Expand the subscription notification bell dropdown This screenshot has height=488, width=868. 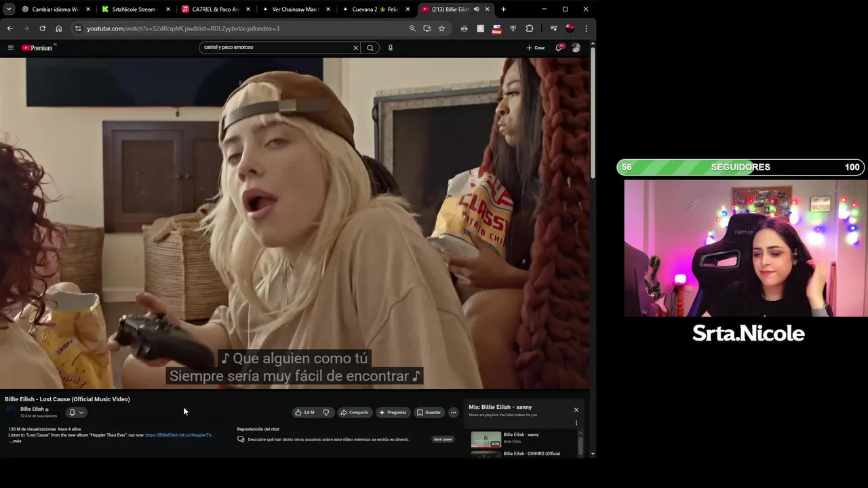[x=77, y=412]
